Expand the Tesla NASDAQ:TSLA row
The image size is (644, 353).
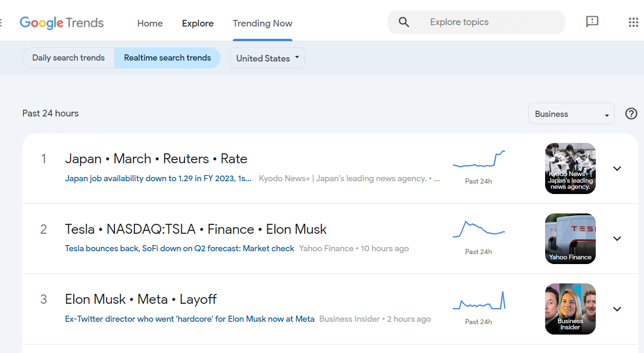pyautogui.click(x=617, y=238)
